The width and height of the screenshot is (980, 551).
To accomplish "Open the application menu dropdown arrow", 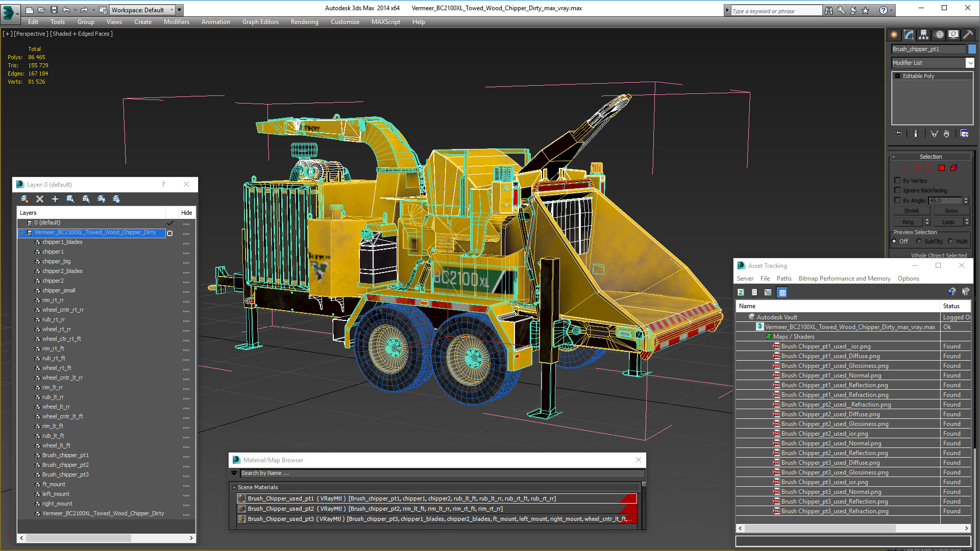I will tap(17, 14).
